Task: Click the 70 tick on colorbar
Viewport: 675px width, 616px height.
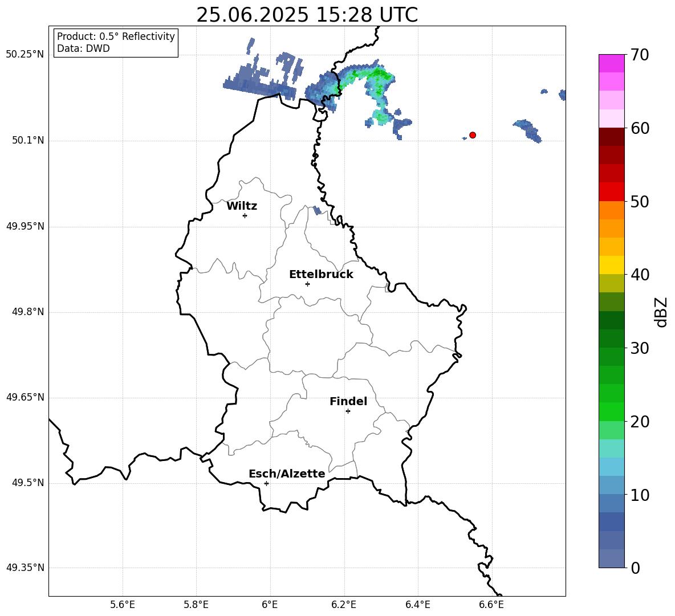Action: pyautogui.click(x=640, y=55)
